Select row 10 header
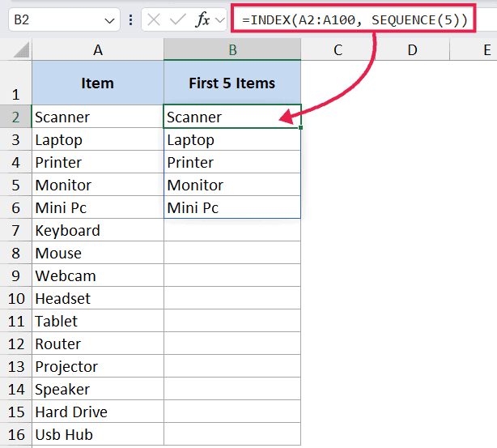 [16, 298]
